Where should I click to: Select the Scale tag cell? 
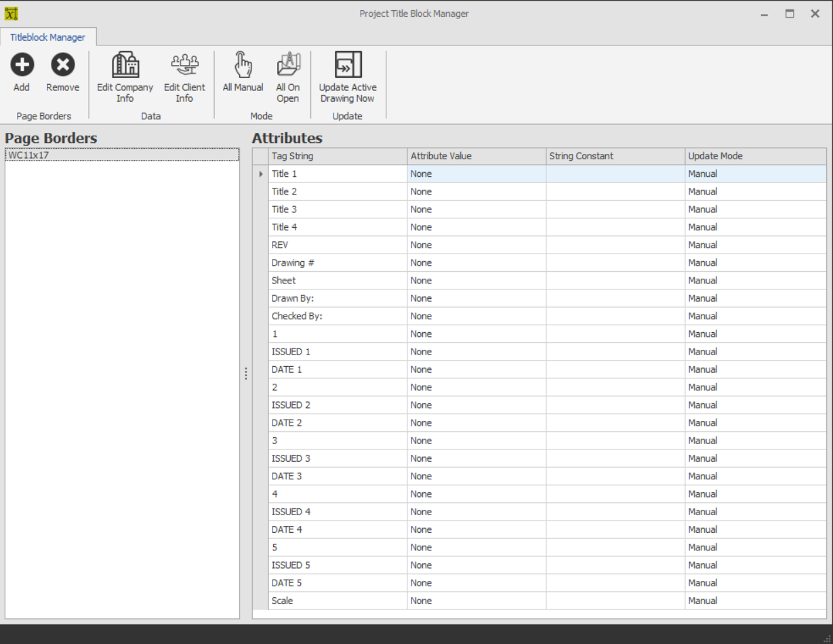pos(338,601)
